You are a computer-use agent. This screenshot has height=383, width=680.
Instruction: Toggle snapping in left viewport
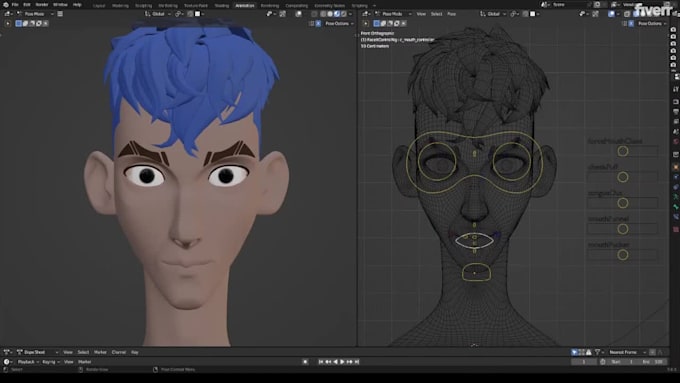(190, 14)
